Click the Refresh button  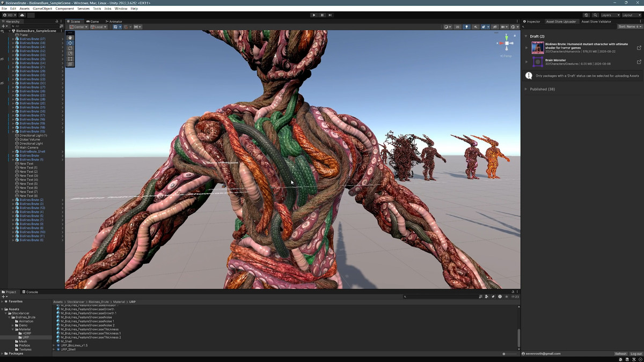(x=620, y=354)
